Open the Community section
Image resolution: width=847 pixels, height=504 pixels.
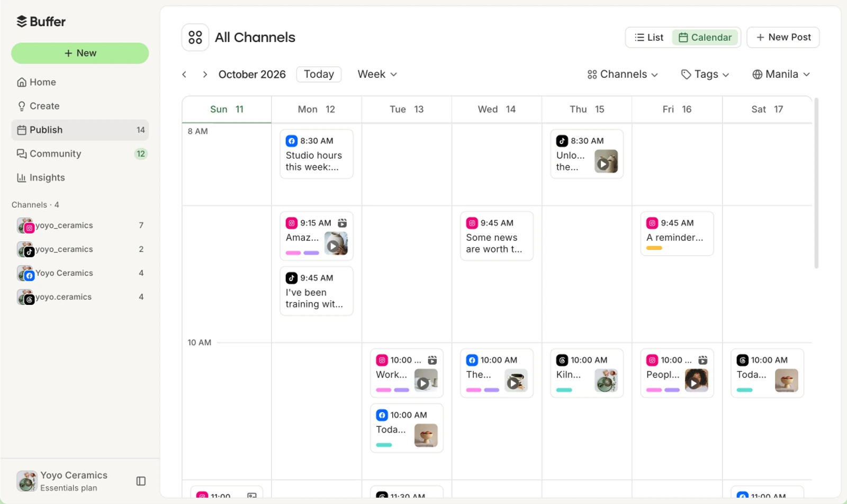(80, 154)
